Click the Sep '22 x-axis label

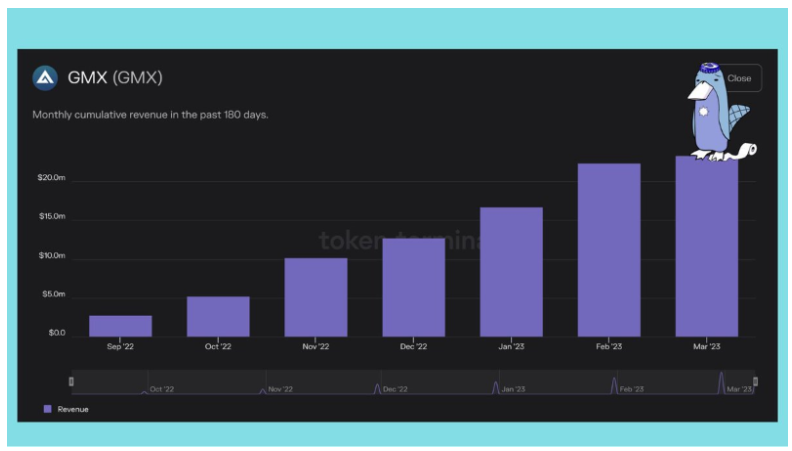[120, 346]
